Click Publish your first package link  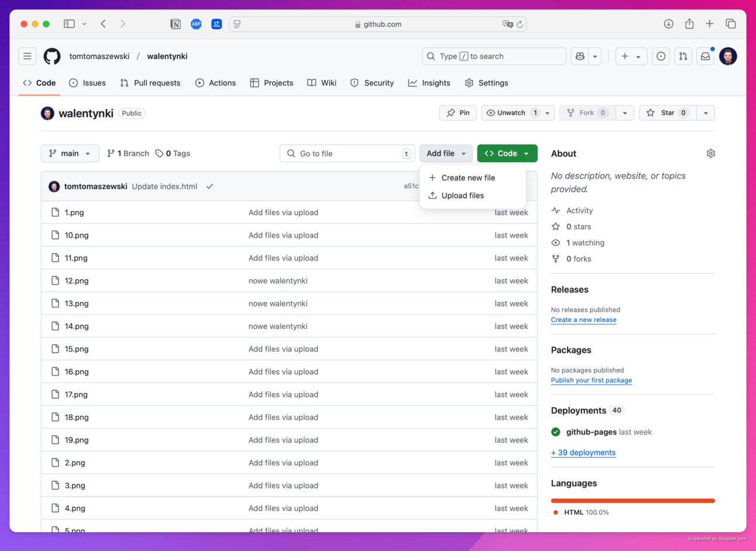click(591, 380)
